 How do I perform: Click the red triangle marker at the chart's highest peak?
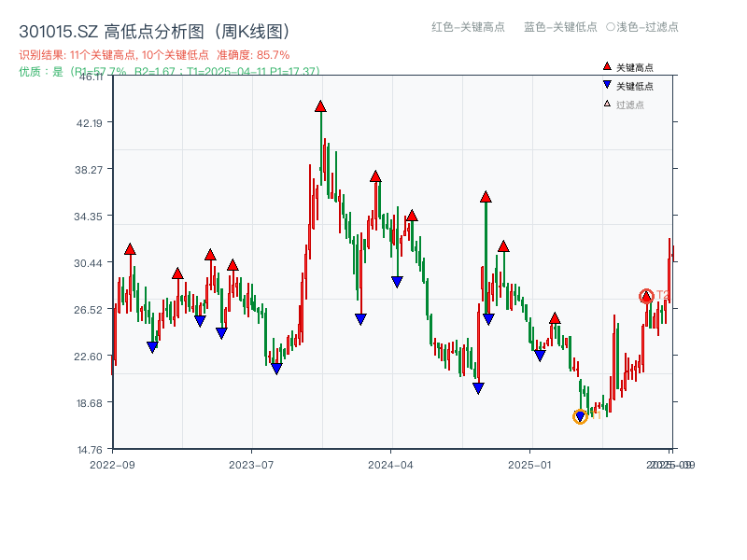point(319,106)
